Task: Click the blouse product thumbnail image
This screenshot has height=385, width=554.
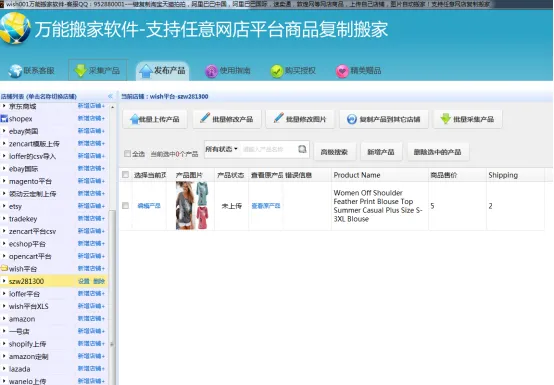Action: pos(192,206)
